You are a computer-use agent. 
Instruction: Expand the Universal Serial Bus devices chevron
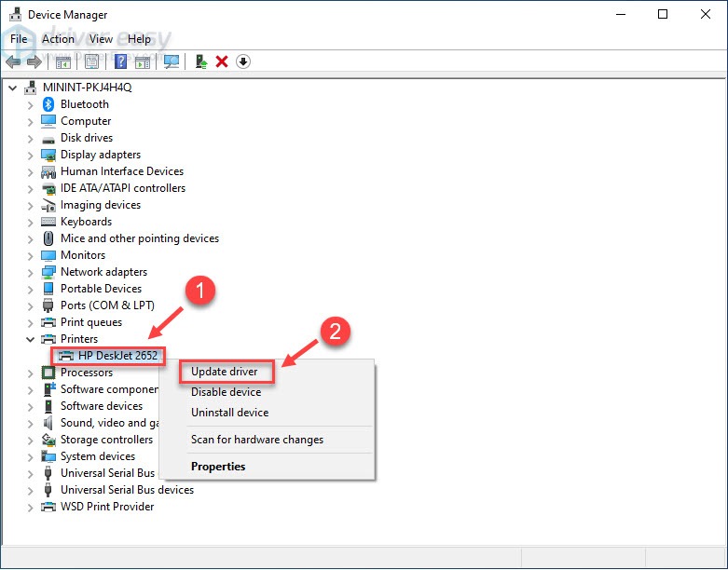pos(30,491)
